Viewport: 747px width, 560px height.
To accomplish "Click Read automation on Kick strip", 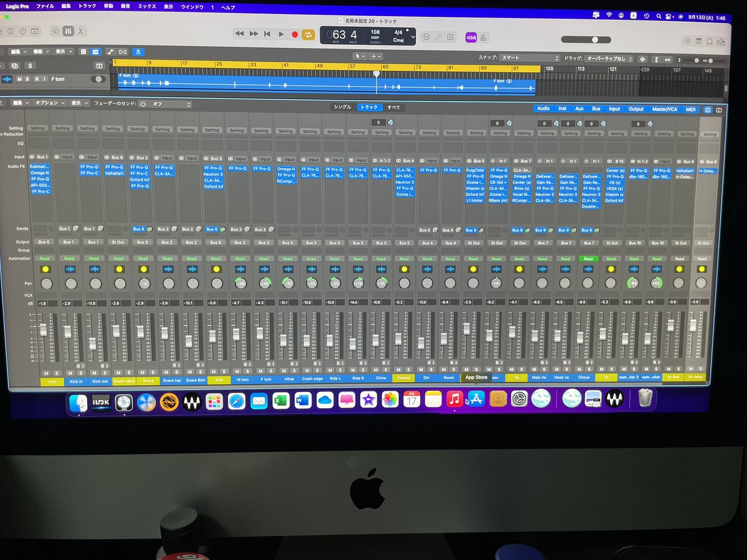I will 44,258.
